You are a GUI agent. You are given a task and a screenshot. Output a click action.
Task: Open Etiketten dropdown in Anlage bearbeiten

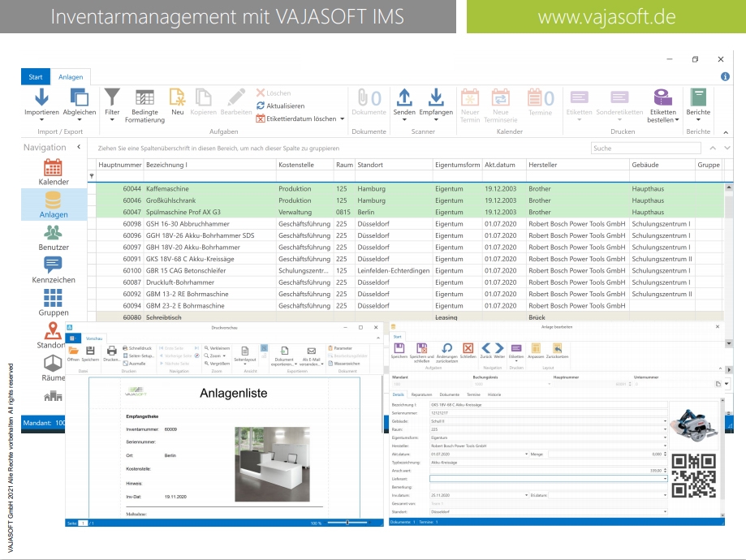click(516, 360)
